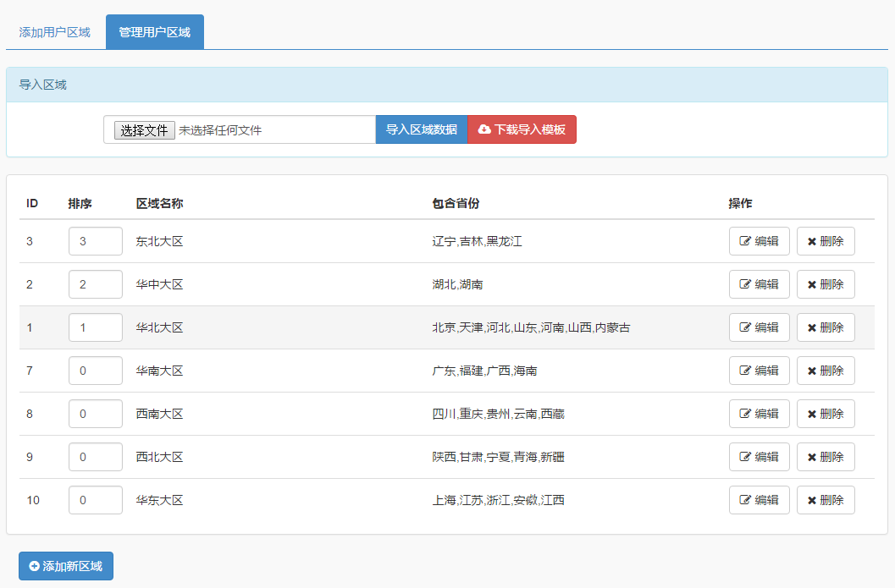Select the 管理用户区域 tab

click(x=155, y=32)
